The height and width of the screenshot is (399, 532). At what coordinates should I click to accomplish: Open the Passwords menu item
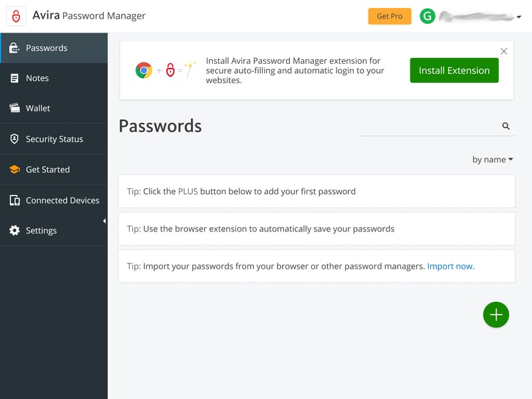click(x=54, y=48)
